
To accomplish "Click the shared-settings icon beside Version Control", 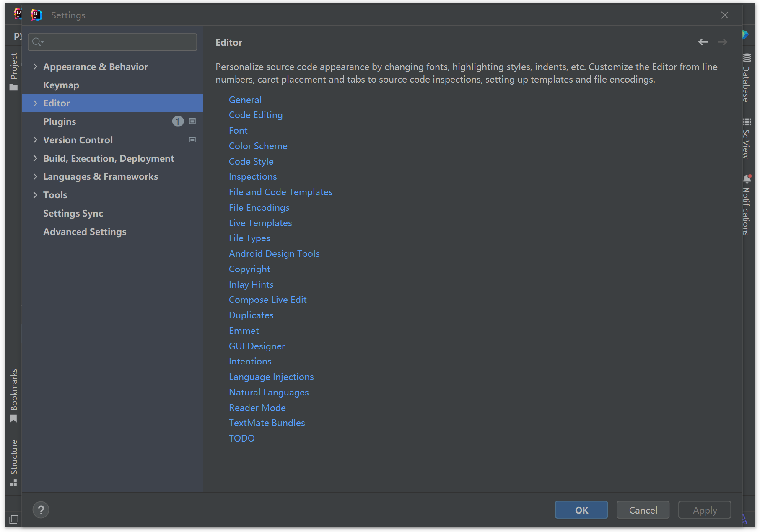I will point(192,139).
